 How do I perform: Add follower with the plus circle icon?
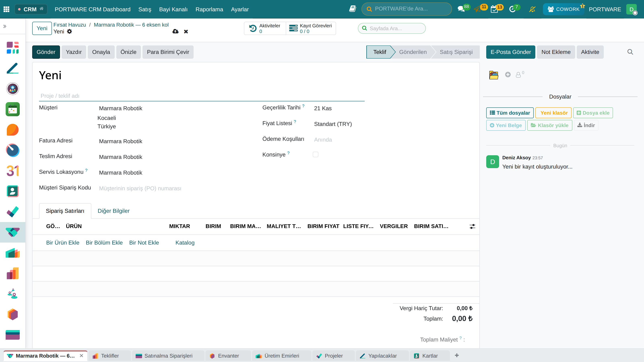[x=508, y=74]
